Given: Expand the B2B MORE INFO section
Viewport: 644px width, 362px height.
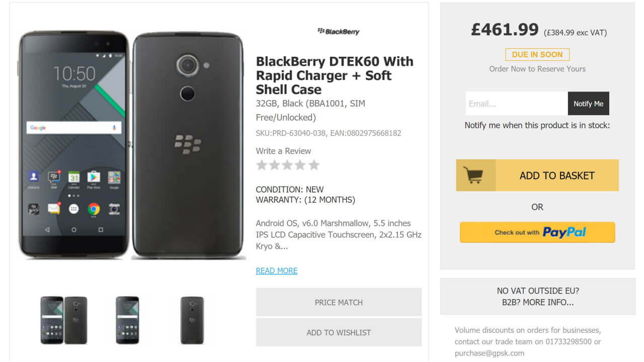Looking at the screenshot, I should coord(537,302).
